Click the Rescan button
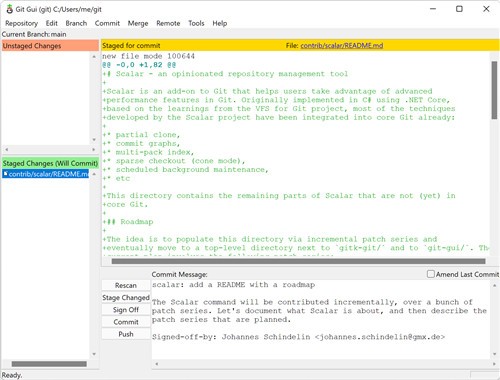500x380 pixels. coord(126,285)
